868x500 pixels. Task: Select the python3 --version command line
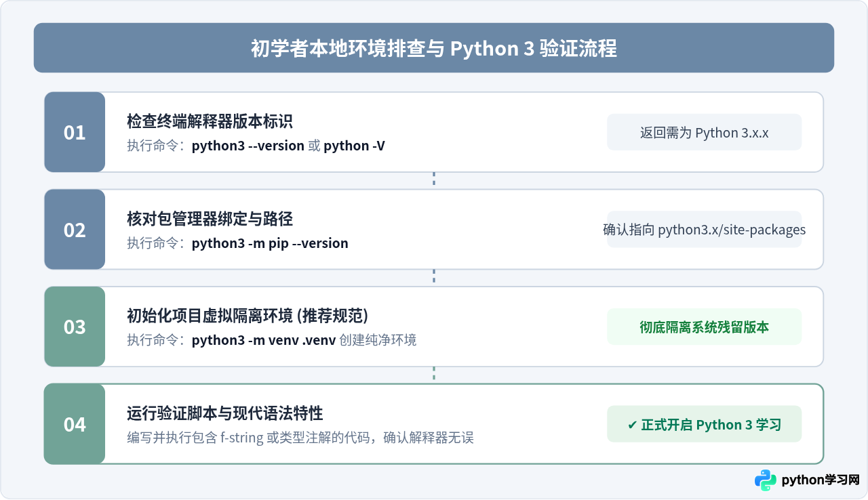coord(256,146)
